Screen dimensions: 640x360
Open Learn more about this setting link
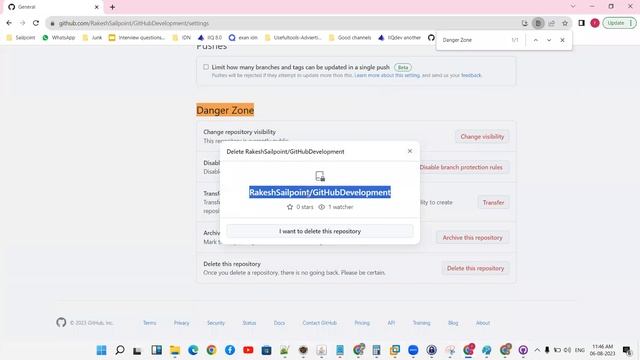tap(387, 76)
